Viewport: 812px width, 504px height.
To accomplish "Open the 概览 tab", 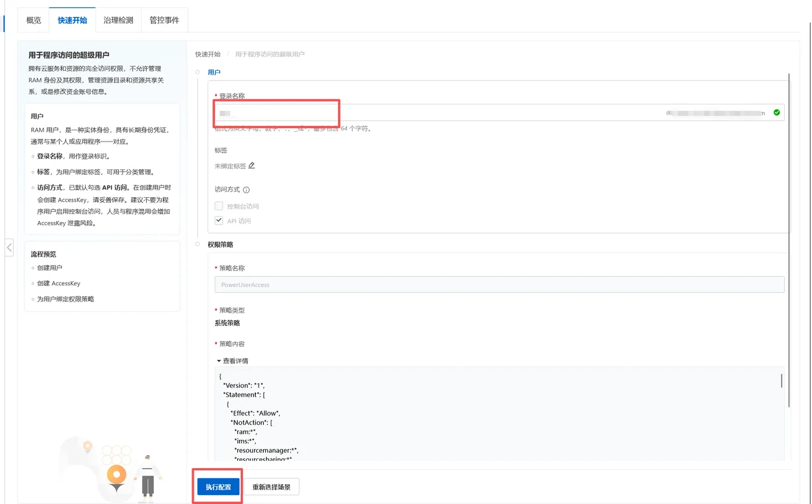I will (x=34, y=20).
